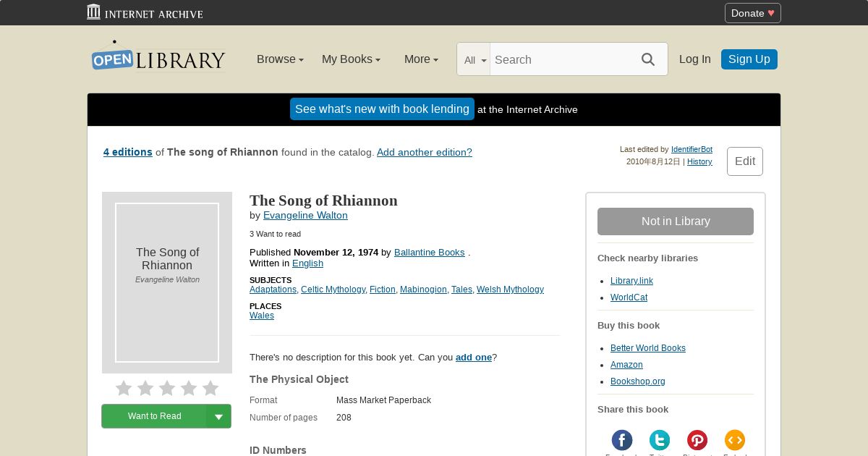Image resolution: width=868 pixels, height=456 pixels.
Task: Buy from Better World Books
Action: click(x=648, y=348)
